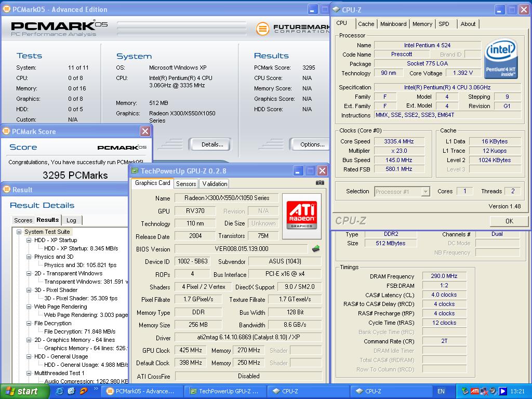Minimize the CPU-Z window
532x399 pixels.
point(499,9)
